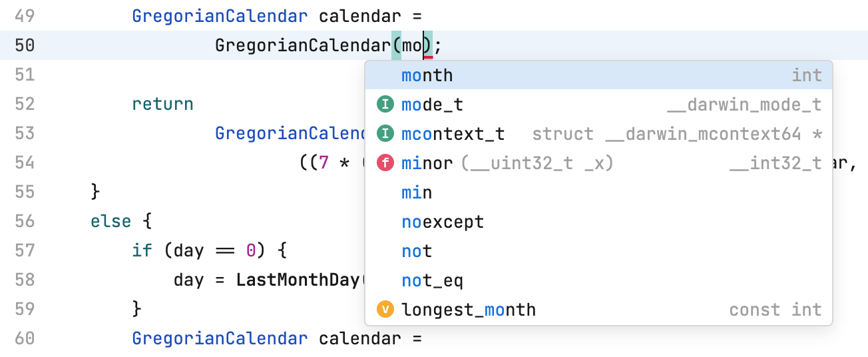This screenshot has height=357, width=868.
Task: Select the noexcept keyword suggestion
Action: pos(443,222)
